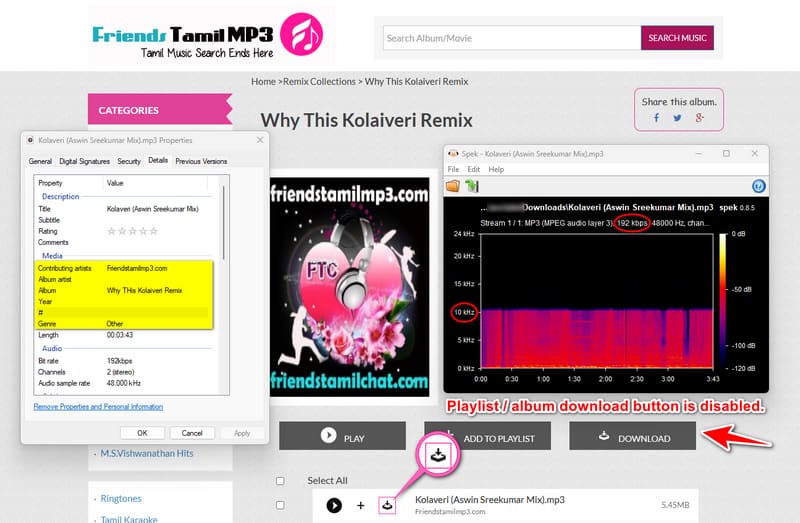This screenshot has width=800, height=523.
Task: Click the Kolaveri (Aswin Sreekumar Mix).mp3 track title
Action: point(490,500)
